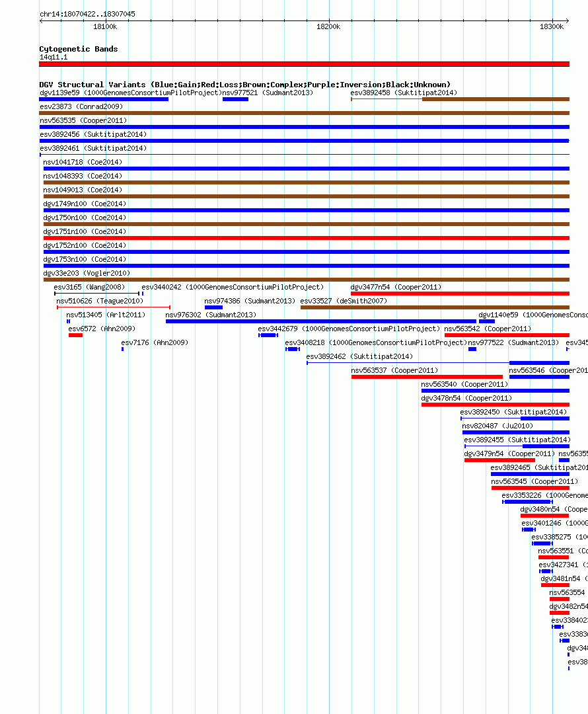Click the Cytogenetic Bands track title
The width and height of the screenshot is (588, 714).
(x=78, y=49)
